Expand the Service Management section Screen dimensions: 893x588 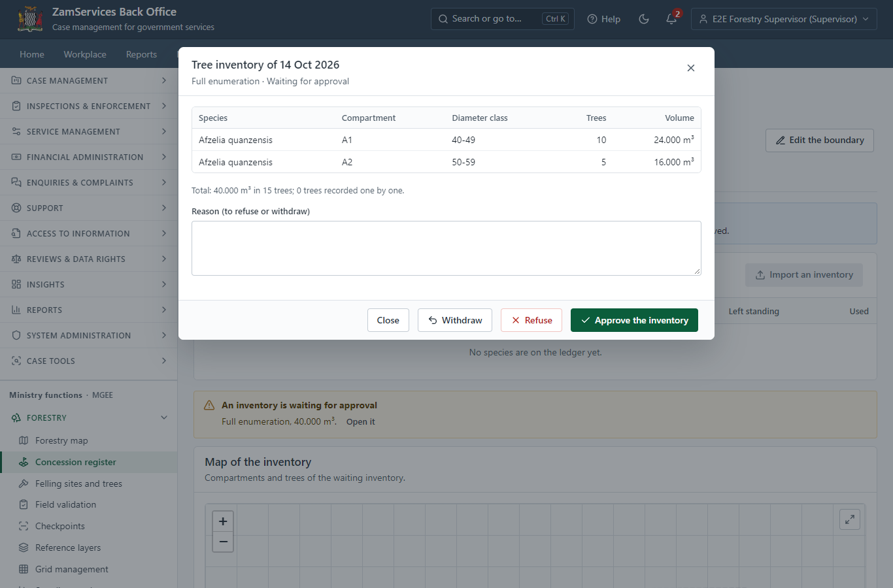coord(88,131)
